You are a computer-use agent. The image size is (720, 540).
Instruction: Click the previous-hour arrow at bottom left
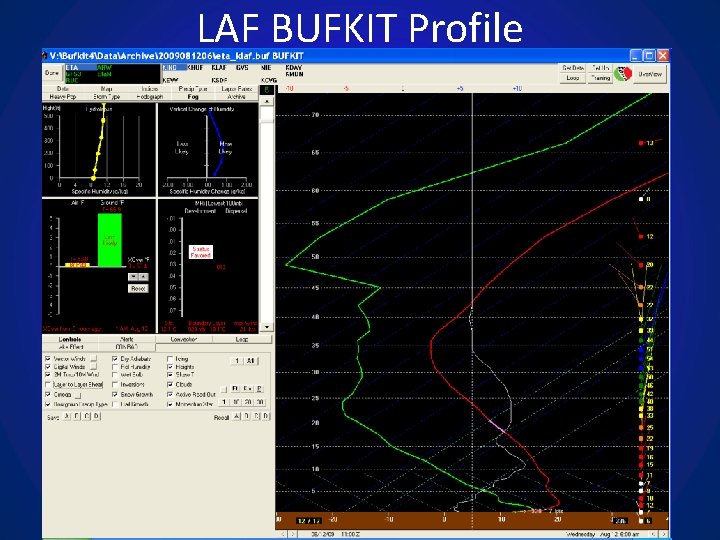click(282, 534)
